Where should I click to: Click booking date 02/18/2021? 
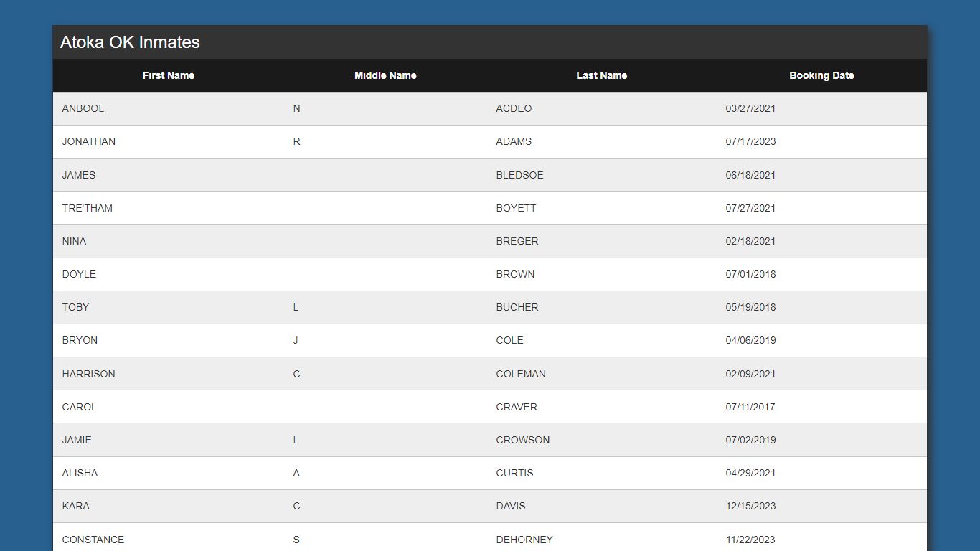750,241
